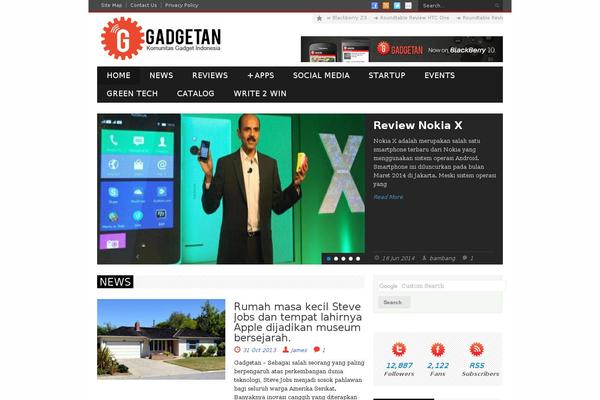Select the fifth slider dot
The height and width of the screenshot is (400, 600).
pyautogui.click(x=358, y=259)
